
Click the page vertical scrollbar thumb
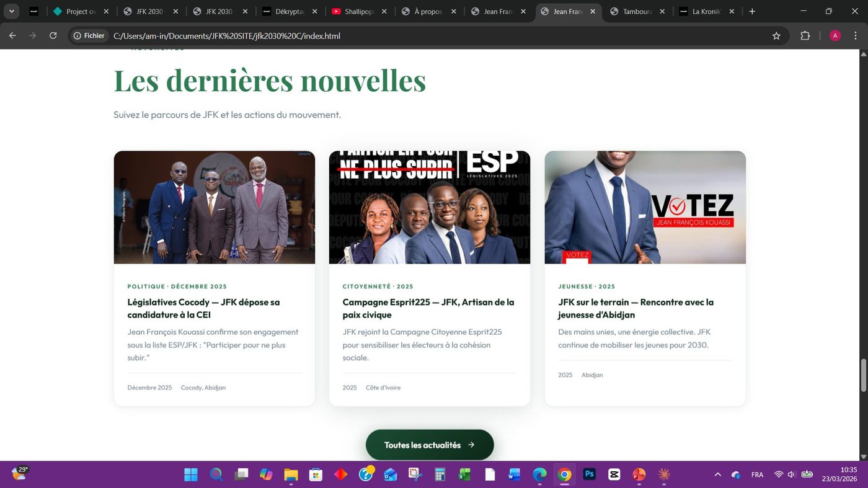(862, 375)
